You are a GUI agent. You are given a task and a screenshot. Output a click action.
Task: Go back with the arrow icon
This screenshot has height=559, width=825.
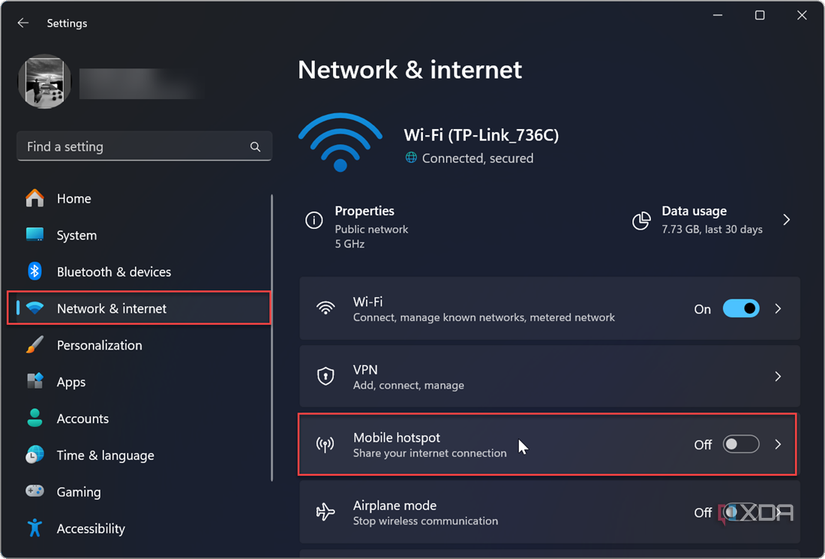23,23
